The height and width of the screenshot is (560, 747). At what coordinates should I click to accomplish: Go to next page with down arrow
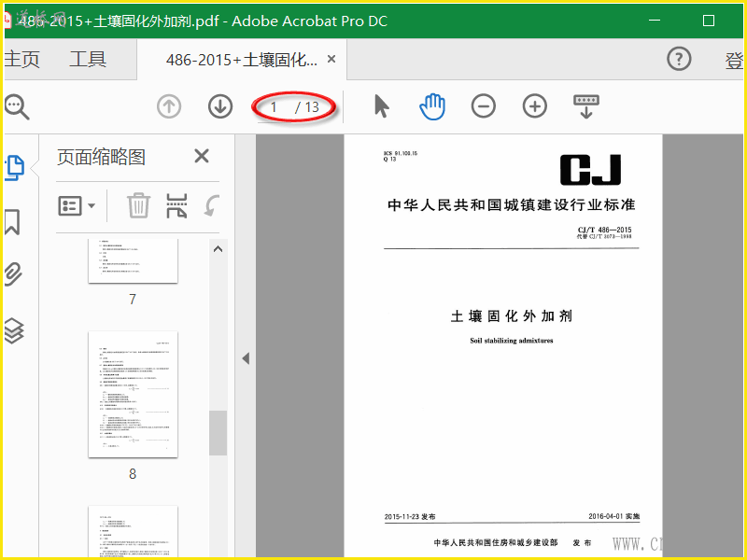(220, 106)
